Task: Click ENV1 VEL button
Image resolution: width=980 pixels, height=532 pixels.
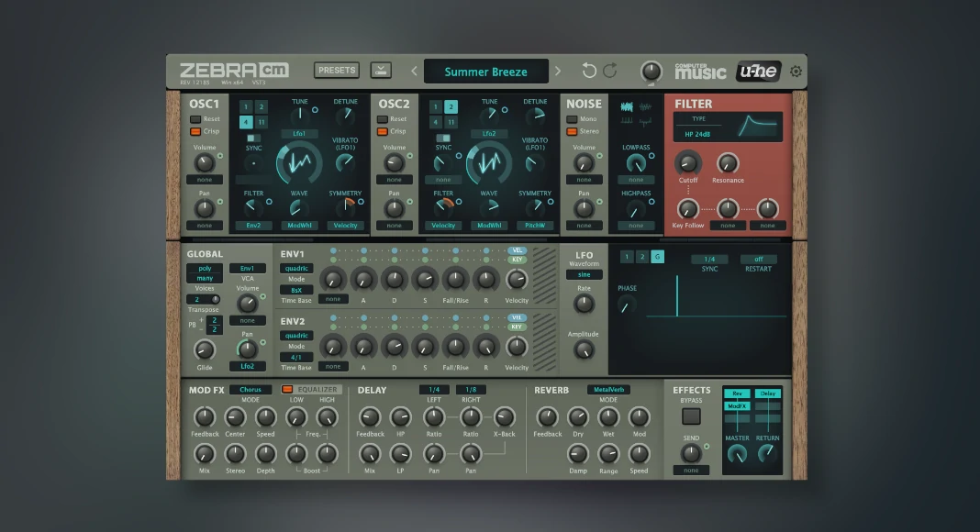Action: click(517, 250)
